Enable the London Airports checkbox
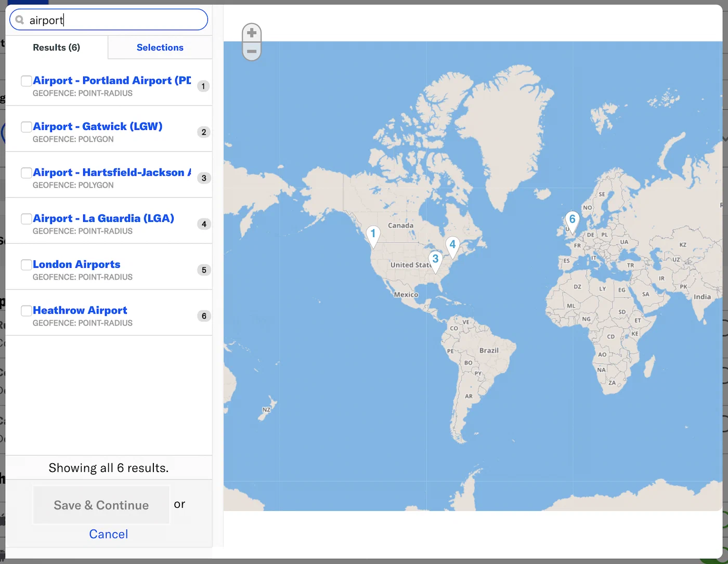This screenshot has height=564, width=728. click(x=26, y=265)
